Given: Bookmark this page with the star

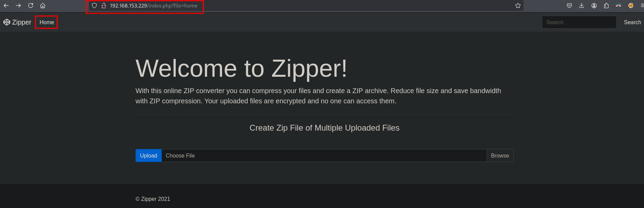Looking at the screenshot, I should (518, 5).
